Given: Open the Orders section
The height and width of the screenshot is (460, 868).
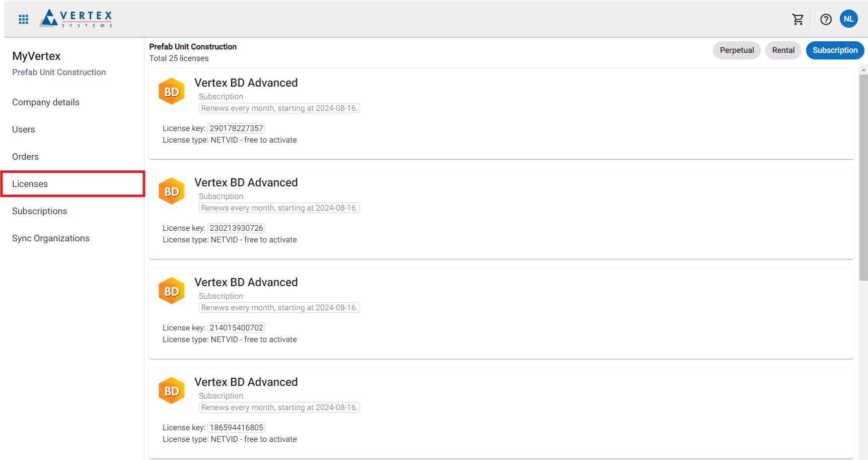Looking at the screenshot, I should (26, 157).
